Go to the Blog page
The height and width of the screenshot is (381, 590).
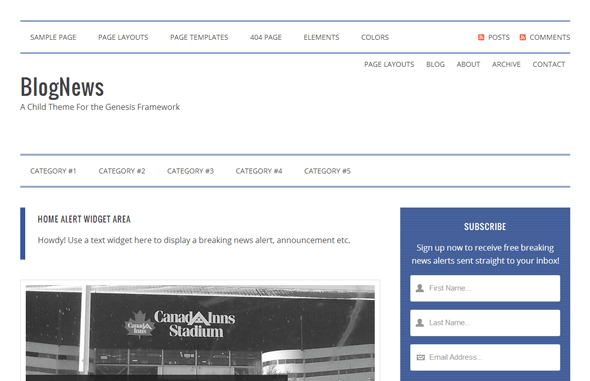(435, 64)
